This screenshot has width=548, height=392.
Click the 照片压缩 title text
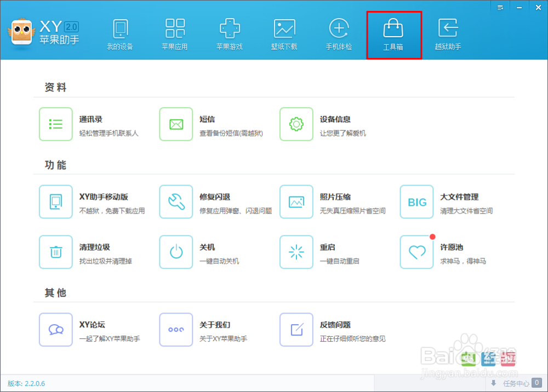(335, 197)
